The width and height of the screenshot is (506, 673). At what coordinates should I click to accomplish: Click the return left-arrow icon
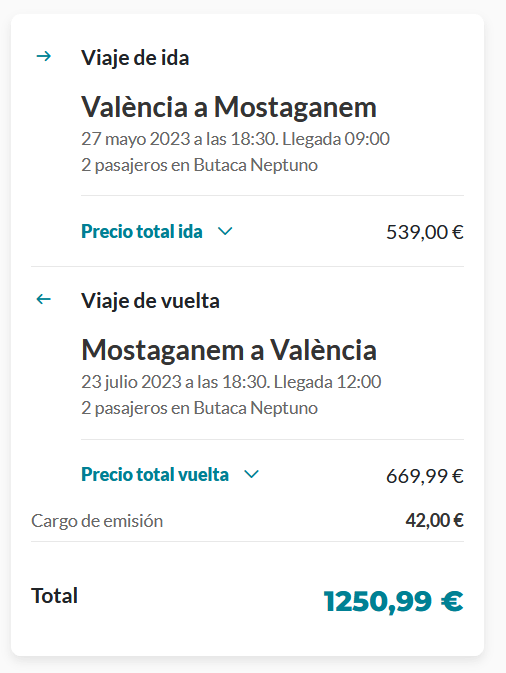[x=43, y=299]
